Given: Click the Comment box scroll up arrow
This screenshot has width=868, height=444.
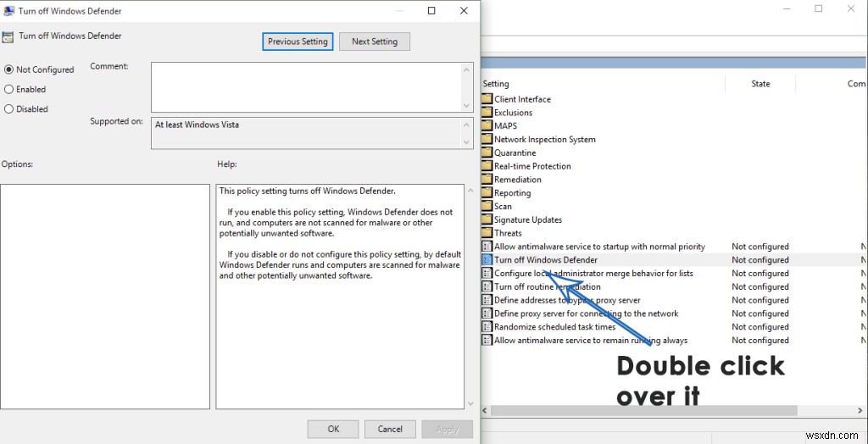Looking at the screenshot, I should point(467,69).
